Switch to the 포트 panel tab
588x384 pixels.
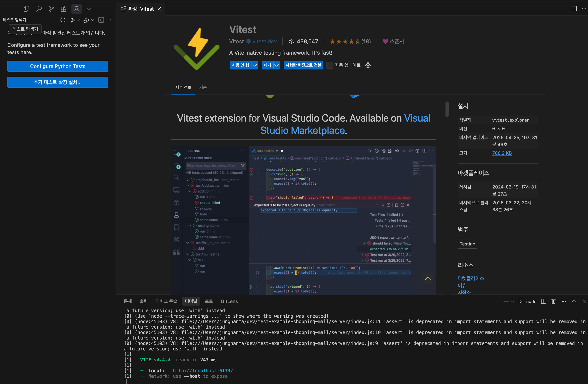[x=209, y=301]
